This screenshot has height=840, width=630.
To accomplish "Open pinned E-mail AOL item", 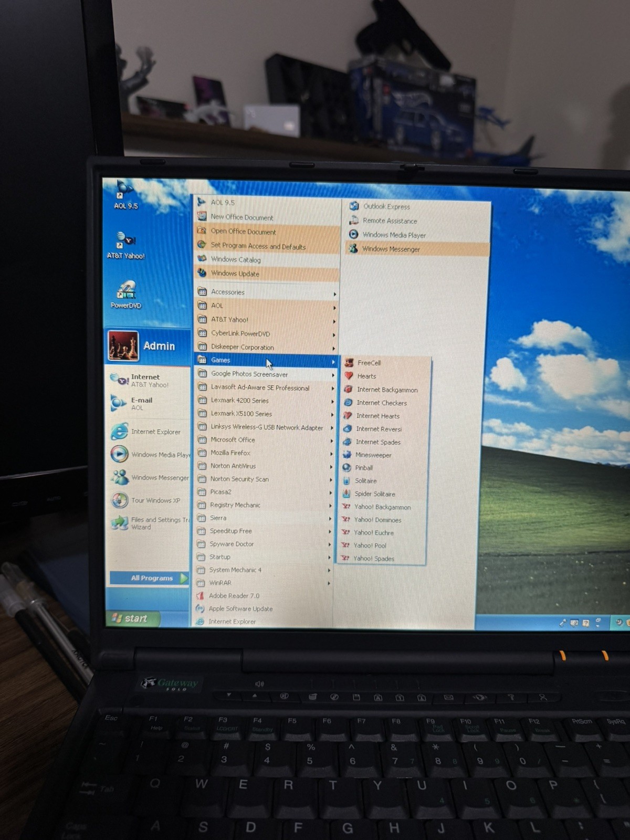I will 149,404.
